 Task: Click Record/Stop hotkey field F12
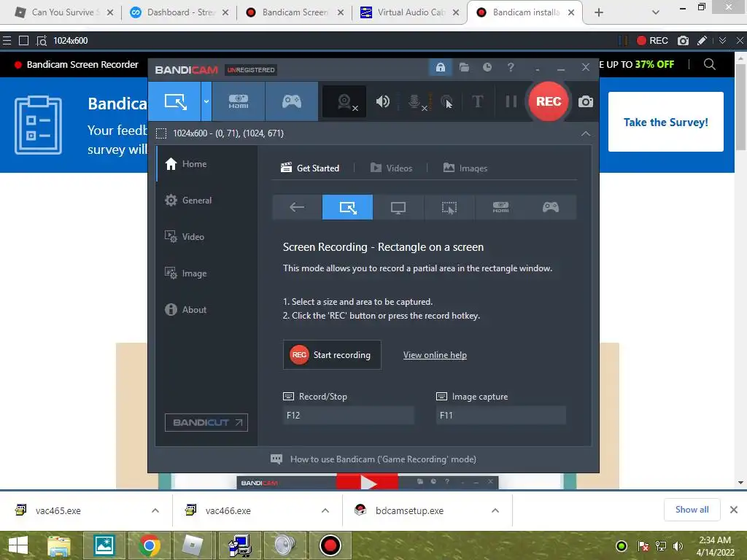[348, 415]
